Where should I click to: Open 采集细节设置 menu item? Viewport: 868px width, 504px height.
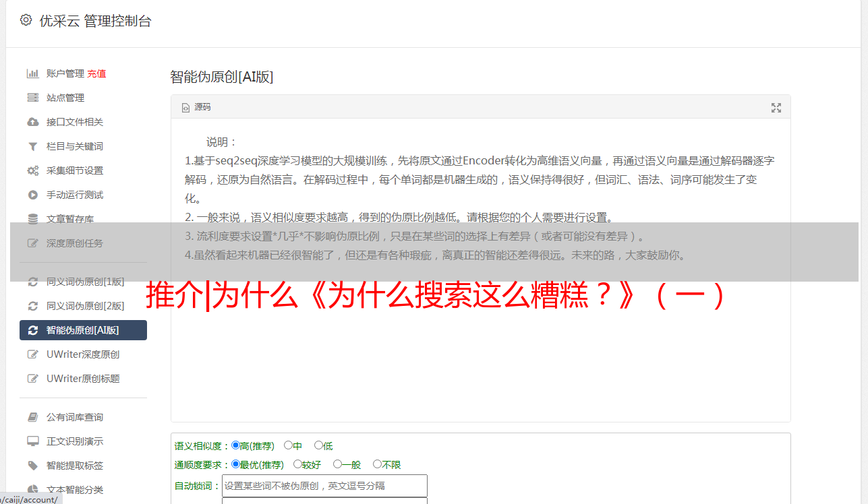pos(75,170)
